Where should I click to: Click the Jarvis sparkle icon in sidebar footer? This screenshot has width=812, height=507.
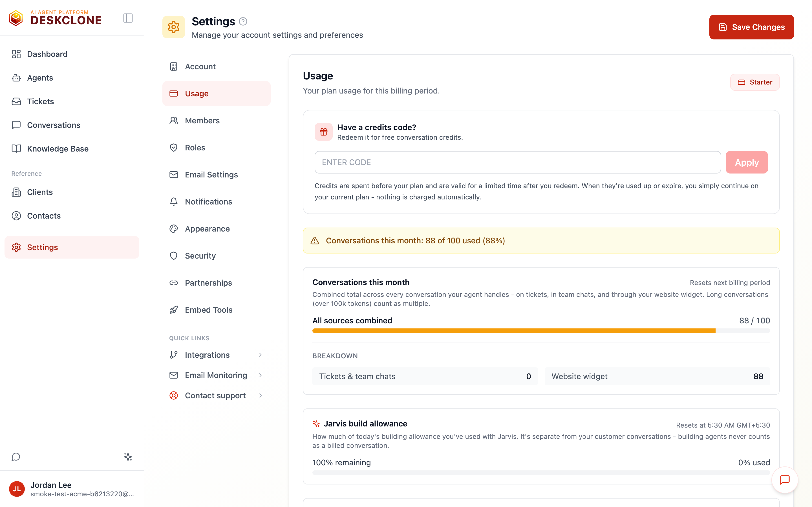pos(128,457)
